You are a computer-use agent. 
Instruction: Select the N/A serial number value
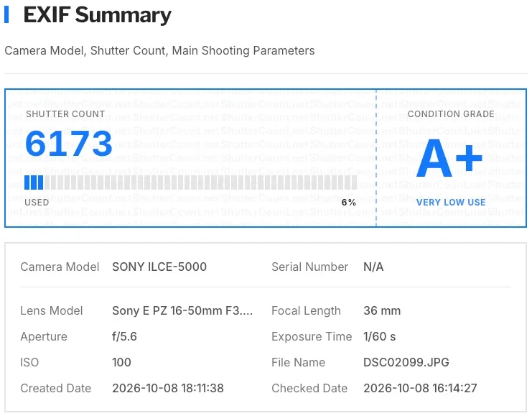point(373,267)
